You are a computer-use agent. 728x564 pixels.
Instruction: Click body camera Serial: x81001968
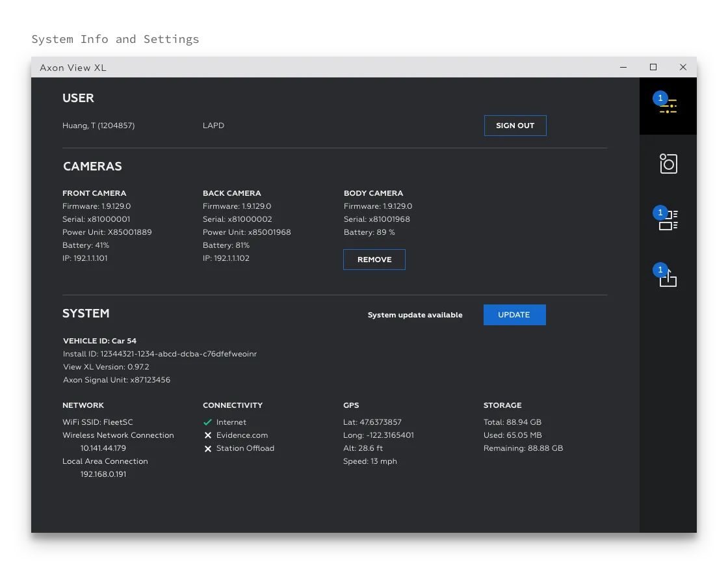(376, 219)
